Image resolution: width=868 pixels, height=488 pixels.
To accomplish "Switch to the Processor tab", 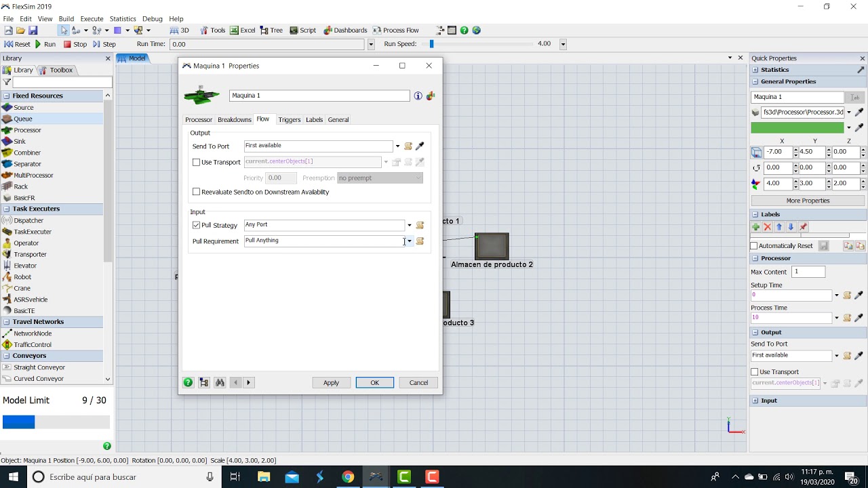I will (x=199, y=119).
